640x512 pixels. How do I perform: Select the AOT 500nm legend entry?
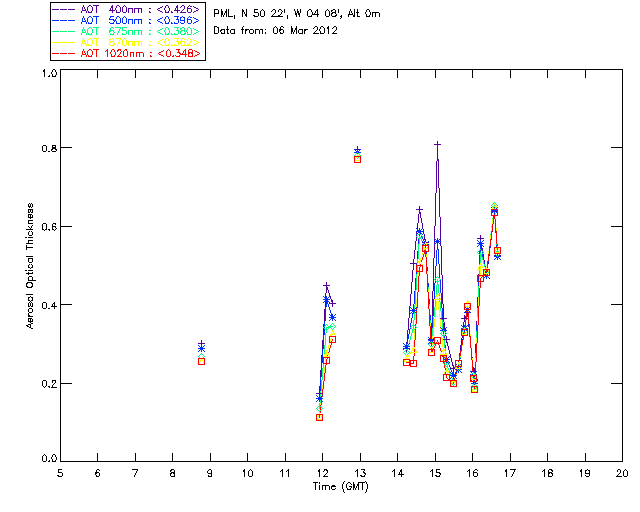[x=140, y=20]
